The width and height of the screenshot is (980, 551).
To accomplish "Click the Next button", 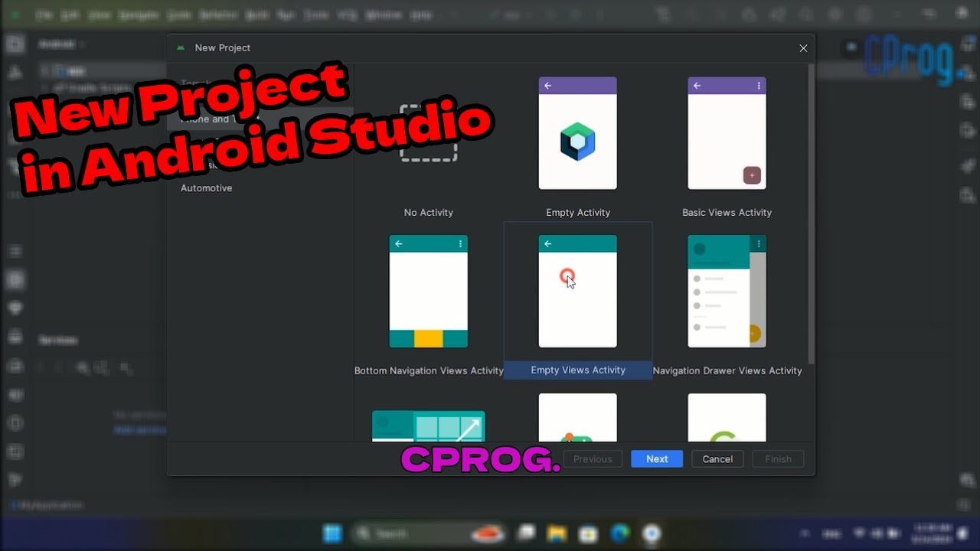I will point(657,458).
